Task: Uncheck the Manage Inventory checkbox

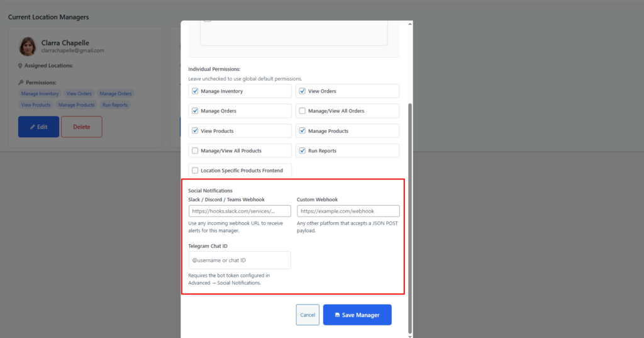Action: (x=195, y=91)
